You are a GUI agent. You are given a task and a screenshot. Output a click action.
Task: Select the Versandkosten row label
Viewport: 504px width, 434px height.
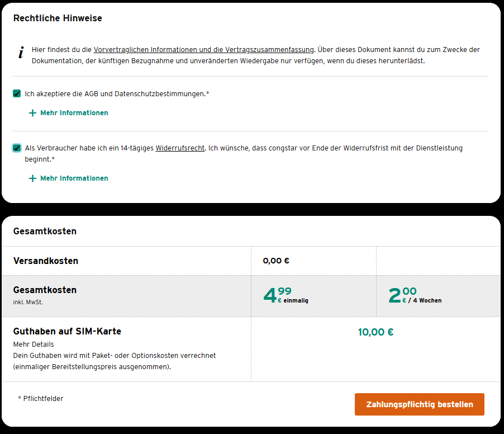click(x=46, y=261)
